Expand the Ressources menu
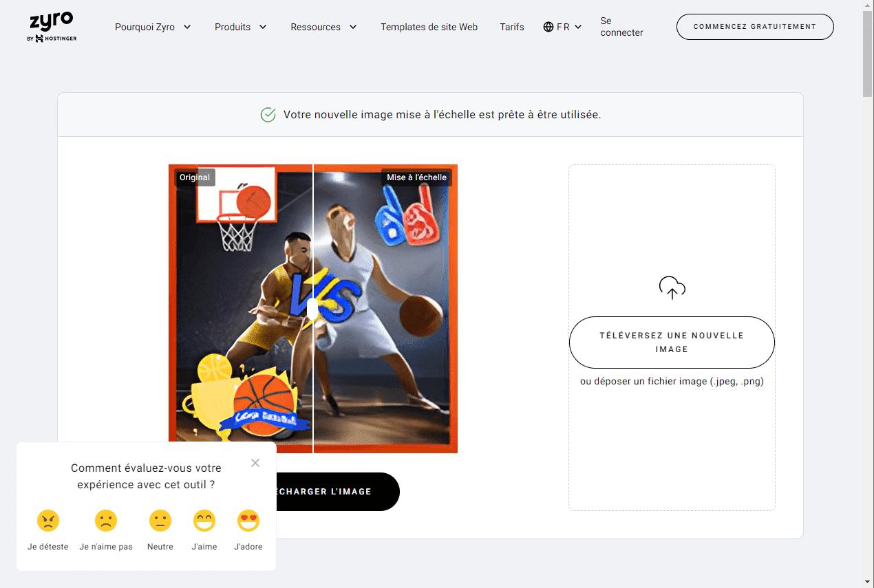This screenshot has height=588, width=874. coord(323,27)
